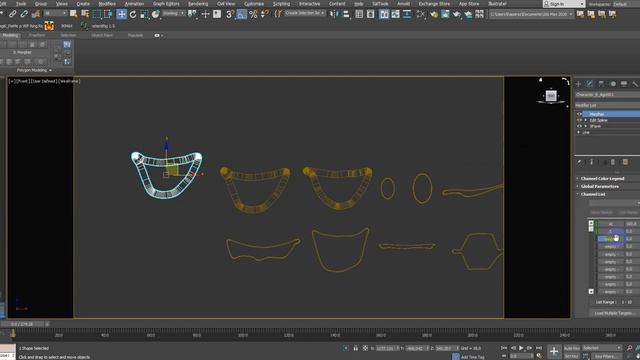Expand Global Parameters rollout
The width and height of the screenshot is (640, 360).
pos(600,186)
